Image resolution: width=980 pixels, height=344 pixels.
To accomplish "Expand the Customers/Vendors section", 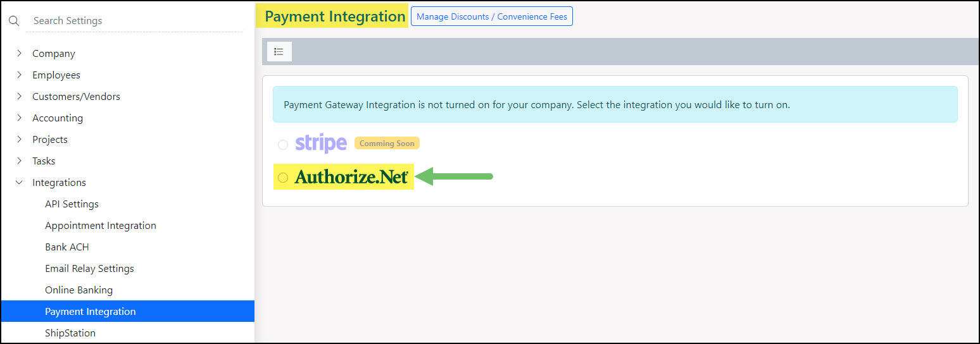I will point(19,97).
